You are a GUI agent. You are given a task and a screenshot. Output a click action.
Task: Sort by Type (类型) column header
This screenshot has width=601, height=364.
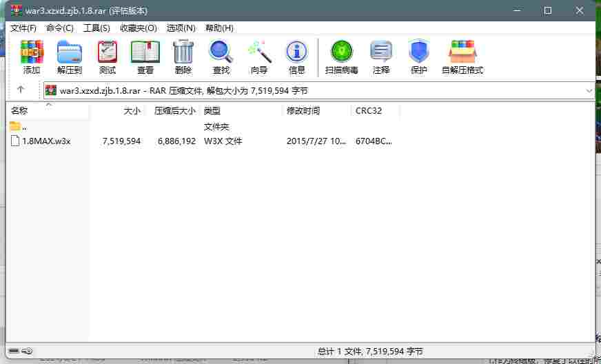[x=212, y=111]
